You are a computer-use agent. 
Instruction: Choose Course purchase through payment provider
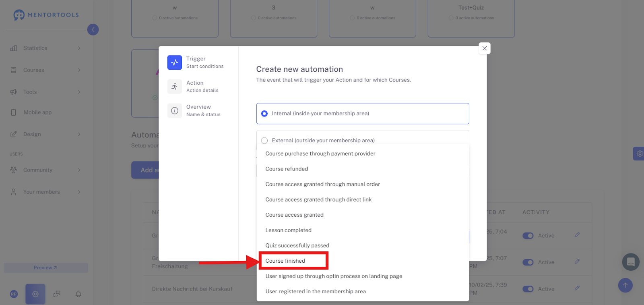pyautogui.click(x=363, y=154)
